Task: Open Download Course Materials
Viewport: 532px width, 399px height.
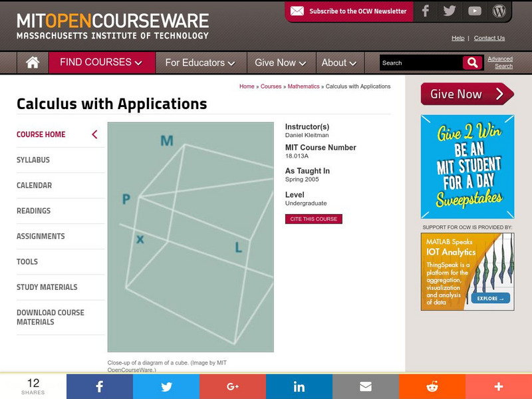Action: (x=51, y=317)
